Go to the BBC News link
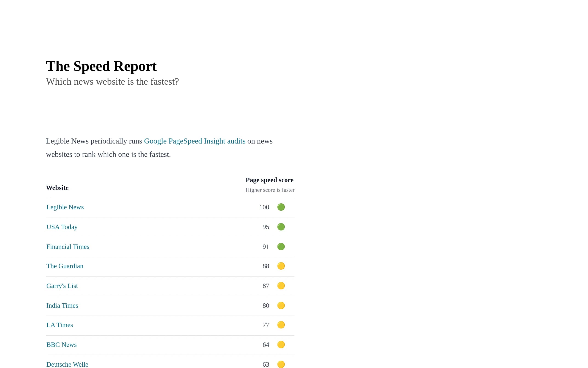This screenshot has height=368, width=588. point(62,345)
